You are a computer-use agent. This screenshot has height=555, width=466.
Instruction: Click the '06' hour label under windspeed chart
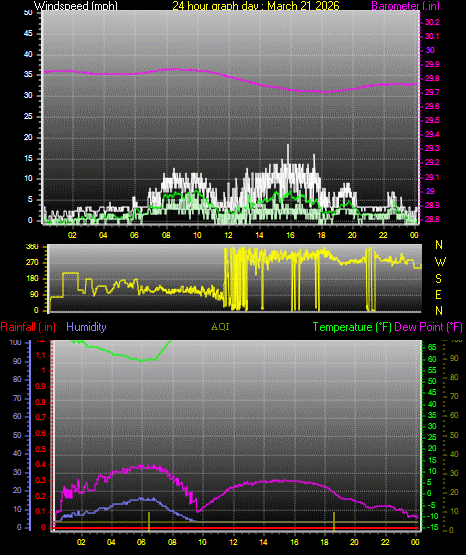[134, 235]
